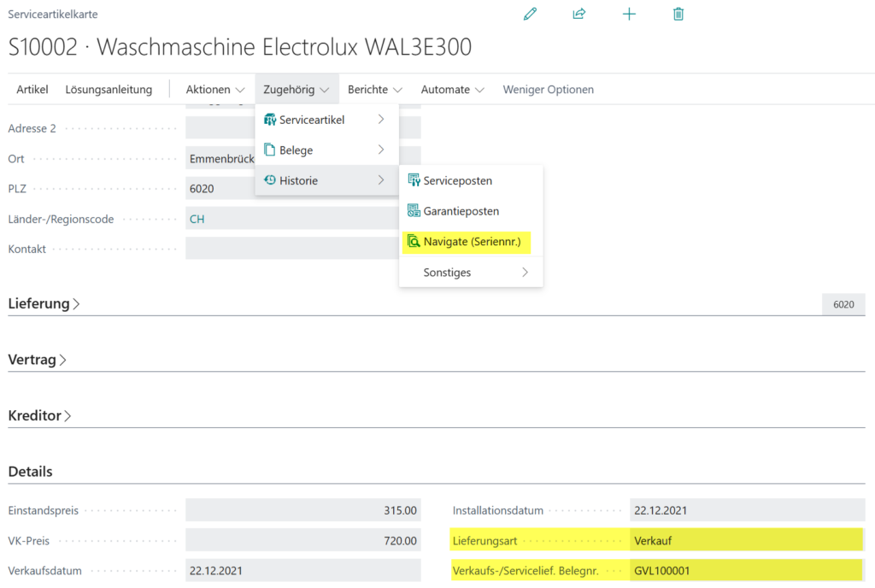Image resolution: width=875 pixels, height=588 pixels.
Task: Open the Belege submenu entry
Action: pyautogui.click(x=326, y=150)
